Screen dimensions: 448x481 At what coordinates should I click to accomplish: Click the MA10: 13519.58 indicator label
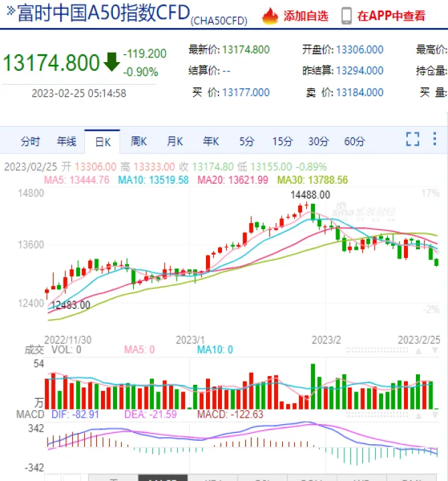pyautogui.click(x=153, y=180)
